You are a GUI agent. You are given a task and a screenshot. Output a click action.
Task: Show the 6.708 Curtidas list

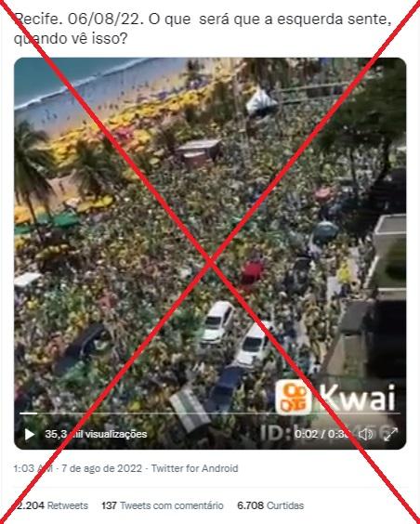click(270, 505)
